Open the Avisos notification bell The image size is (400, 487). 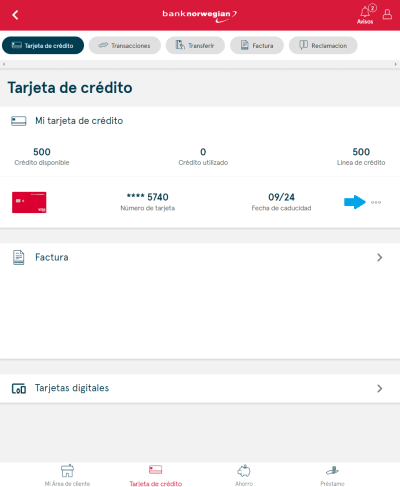click(x=366, y=15)
